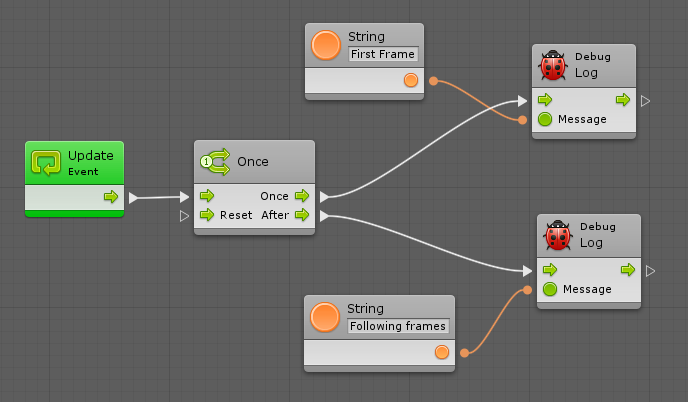Click the Once node icon
The height and width of the screenshot is (402, 688).
coord(214,161)
